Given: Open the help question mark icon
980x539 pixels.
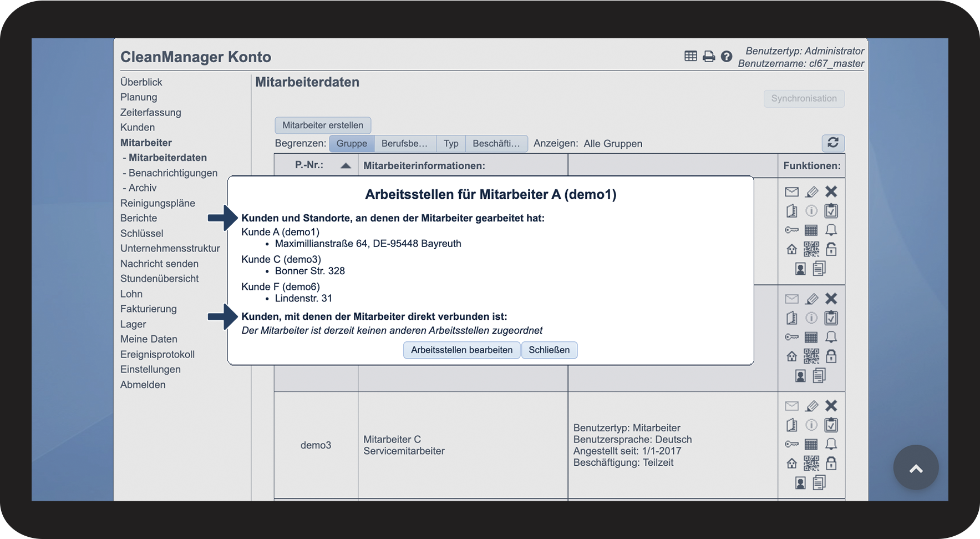Looking at the screenshot, I should [726, 57].
